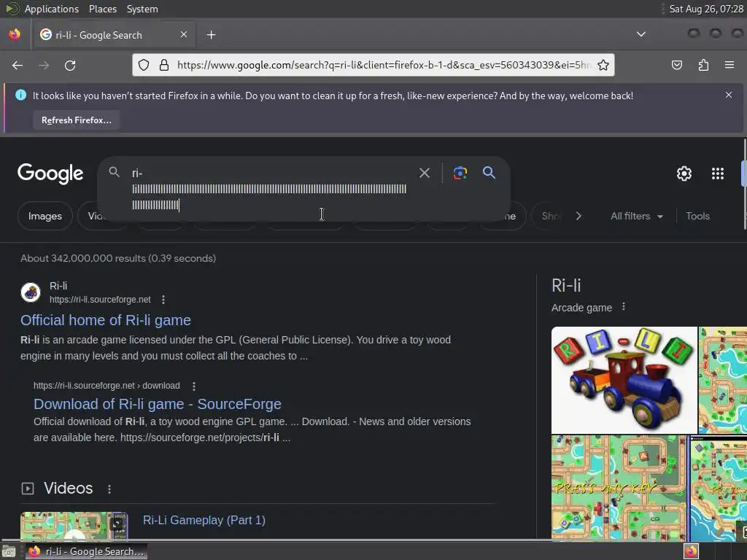Open the Google apps grid
The width and height of the screenshot is (747, 560).
(718, 174)
